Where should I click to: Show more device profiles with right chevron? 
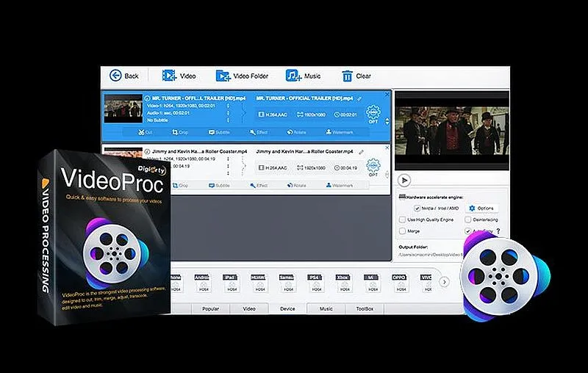[x=444, y=282]
